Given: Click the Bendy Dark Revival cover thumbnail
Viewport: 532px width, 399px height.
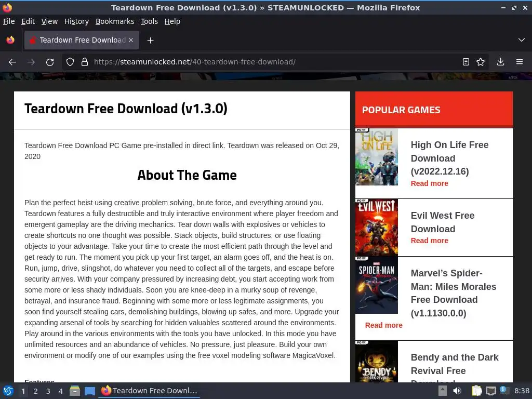Looking at the screenshot, I should pos(376,362).
